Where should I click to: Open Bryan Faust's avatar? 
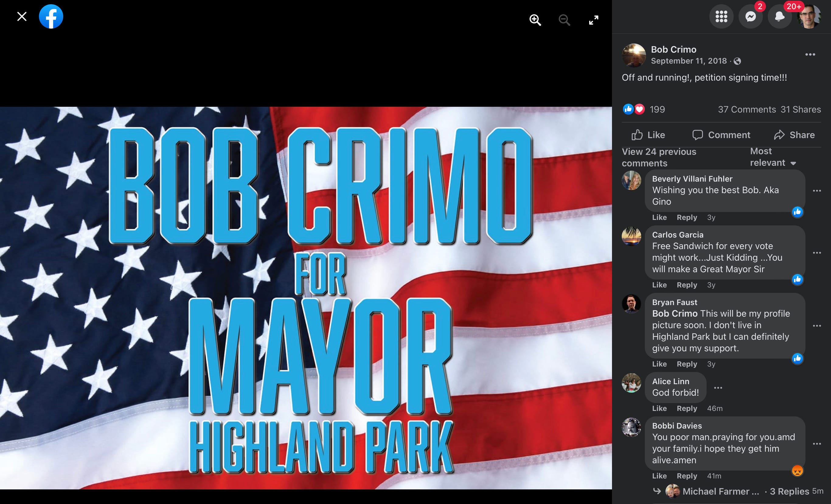(x=631, y=304)
